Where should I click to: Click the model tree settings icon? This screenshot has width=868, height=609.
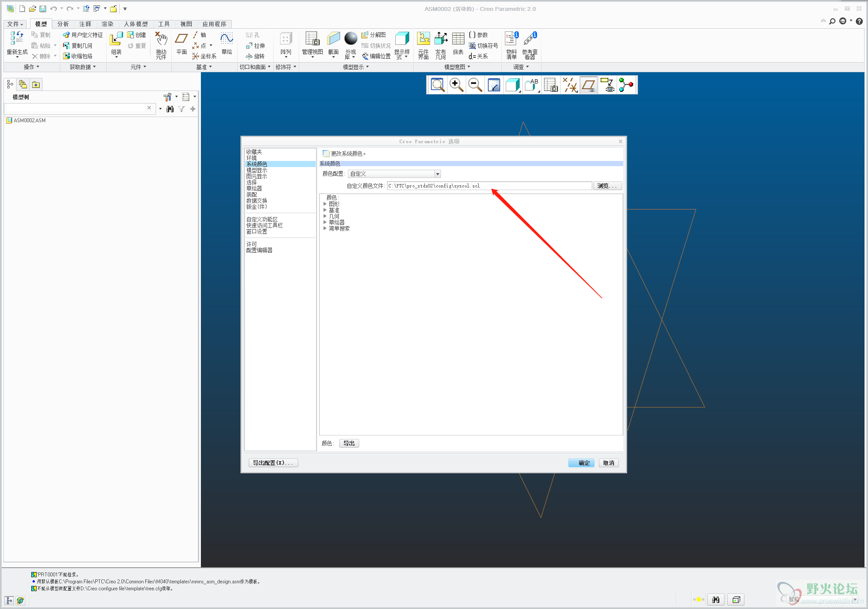168,97
